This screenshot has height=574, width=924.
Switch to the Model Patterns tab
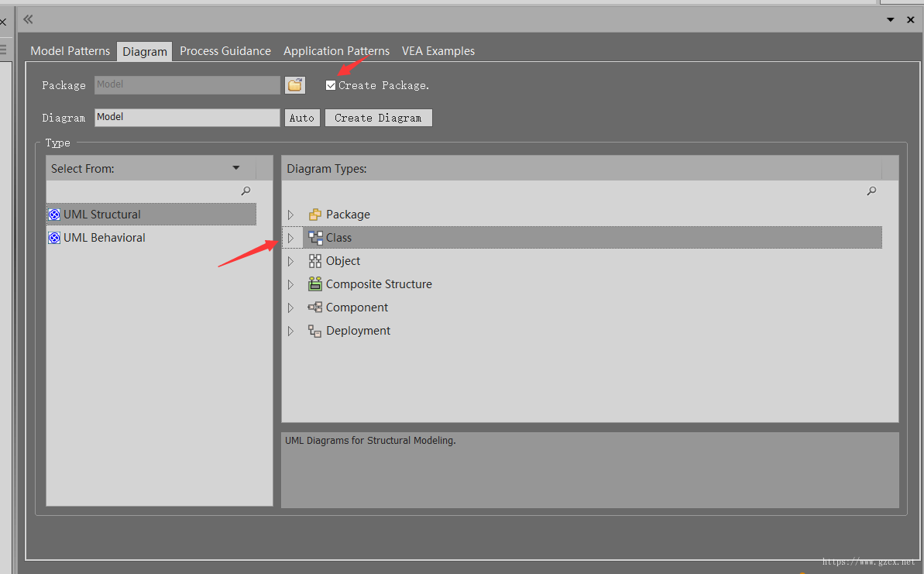click(x=70, y=51)
